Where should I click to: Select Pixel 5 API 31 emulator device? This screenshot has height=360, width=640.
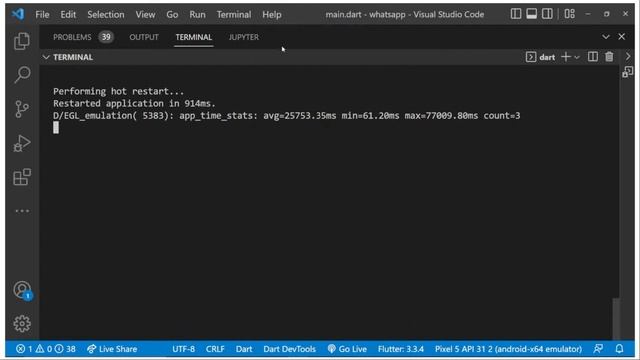[508, 349]
